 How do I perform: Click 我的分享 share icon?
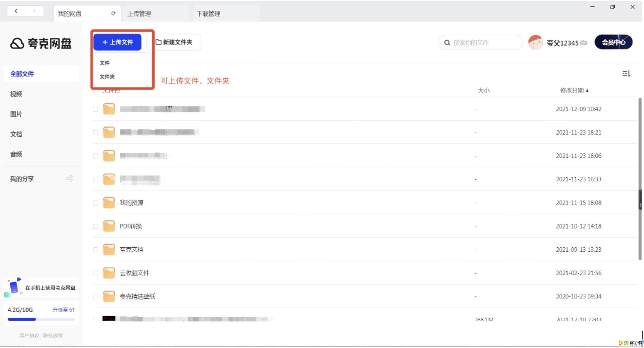coord(70,179)
